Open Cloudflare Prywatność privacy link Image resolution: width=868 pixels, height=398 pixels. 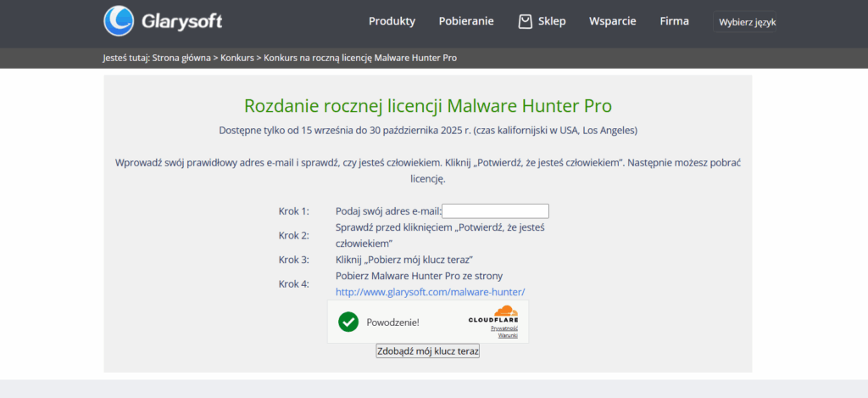(504, 328)
